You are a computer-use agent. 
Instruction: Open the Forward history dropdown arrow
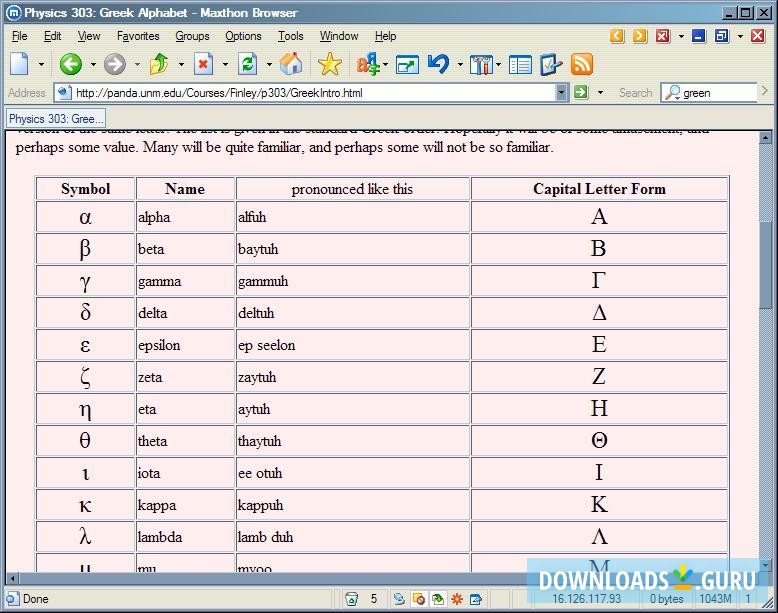(137, 65)
